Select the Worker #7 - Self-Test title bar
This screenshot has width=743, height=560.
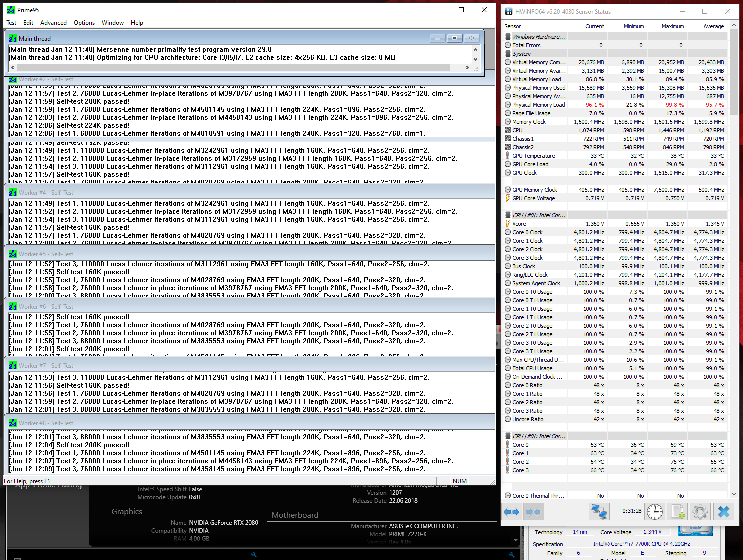click(250, 365)
